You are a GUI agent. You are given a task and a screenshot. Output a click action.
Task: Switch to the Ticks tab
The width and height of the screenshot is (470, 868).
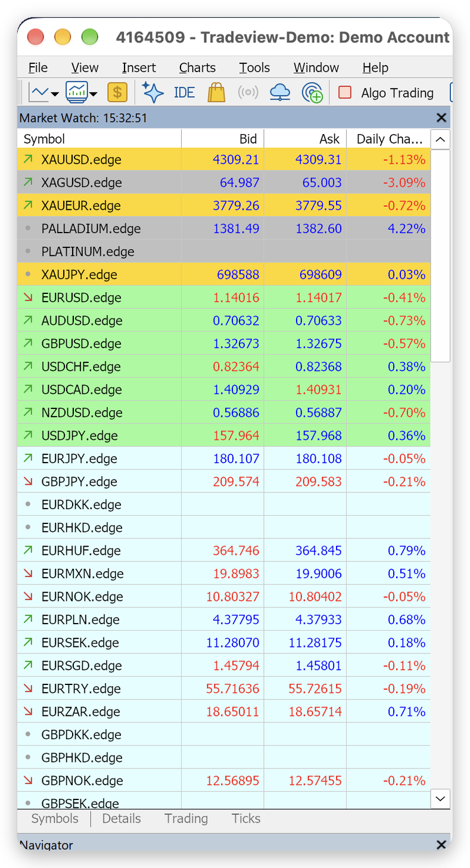[x=246, y=819]
